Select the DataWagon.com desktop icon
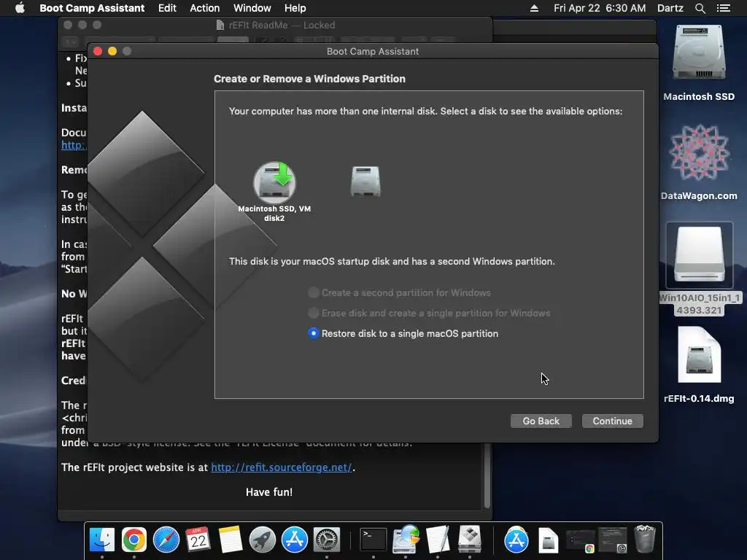The width and height of the screenshot is (747, 560). tap(699, 152)
